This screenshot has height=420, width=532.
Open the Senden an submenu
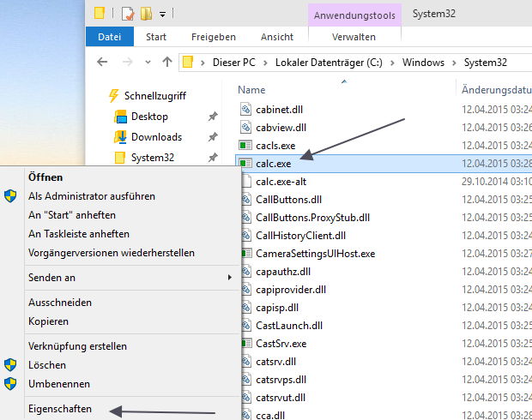133,278
